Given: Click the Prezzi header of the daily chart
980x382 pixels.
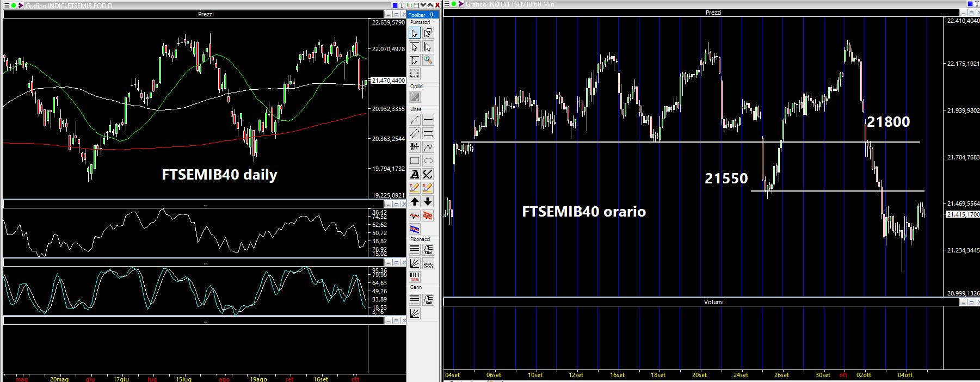Looking at the screenshot, I should (206, 15).
